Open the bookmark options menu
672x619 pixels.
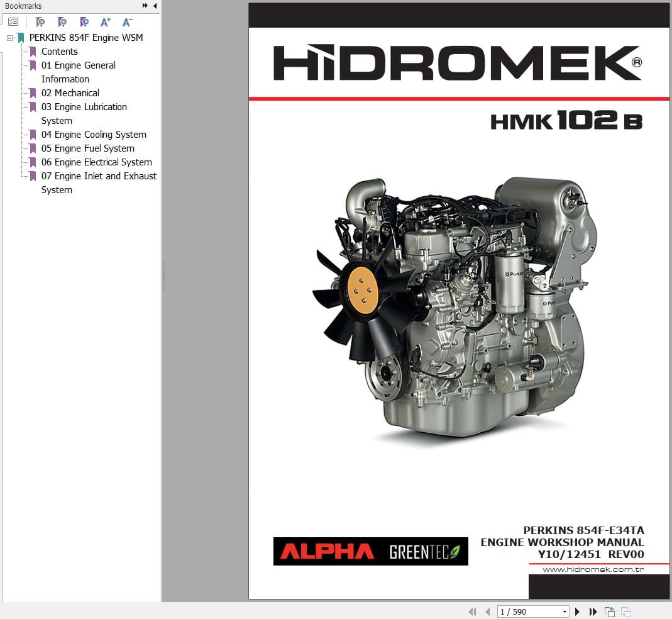[14, 21]
